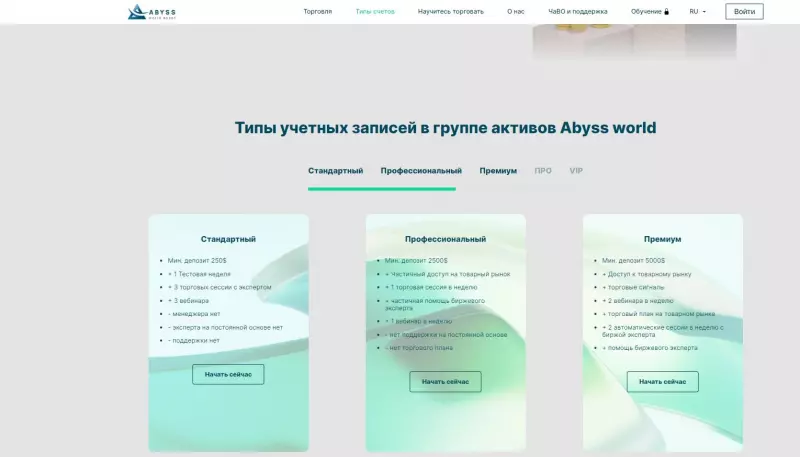This screenshot has width=800, height=457.
Task: Click '+ торговые сигналы' list item
Action: point(633,287)
